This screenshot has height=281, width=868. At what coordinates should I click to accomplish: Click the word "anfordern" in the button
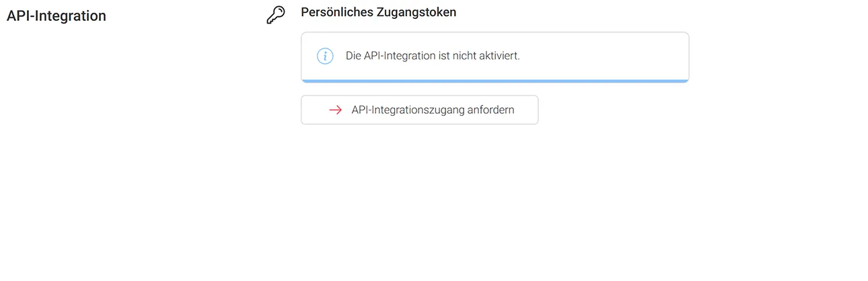click(x=491, y=110)
